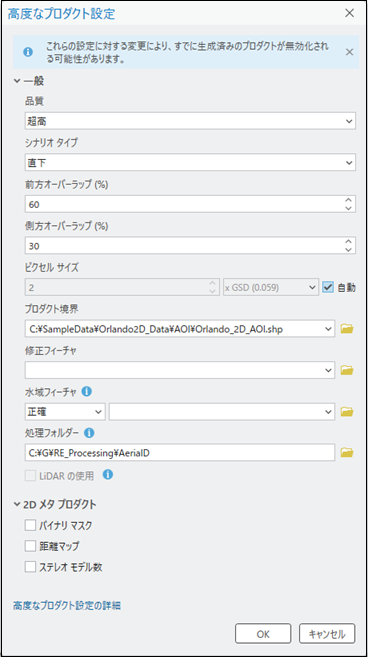Viewport: 368px width, 657px height.
Task: Enable the バイナリ マスク checkbox
Action: coord(30,525)
